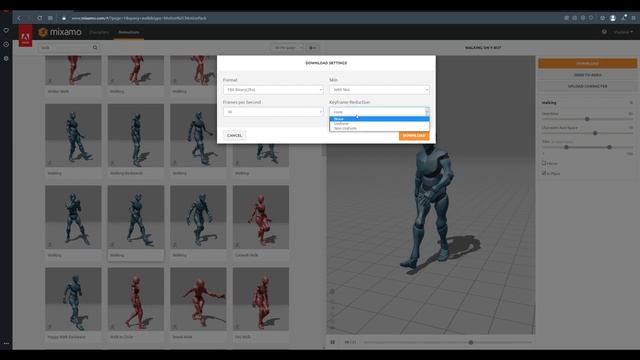Open the history clock icon in browser sidebar

(6, 44)
